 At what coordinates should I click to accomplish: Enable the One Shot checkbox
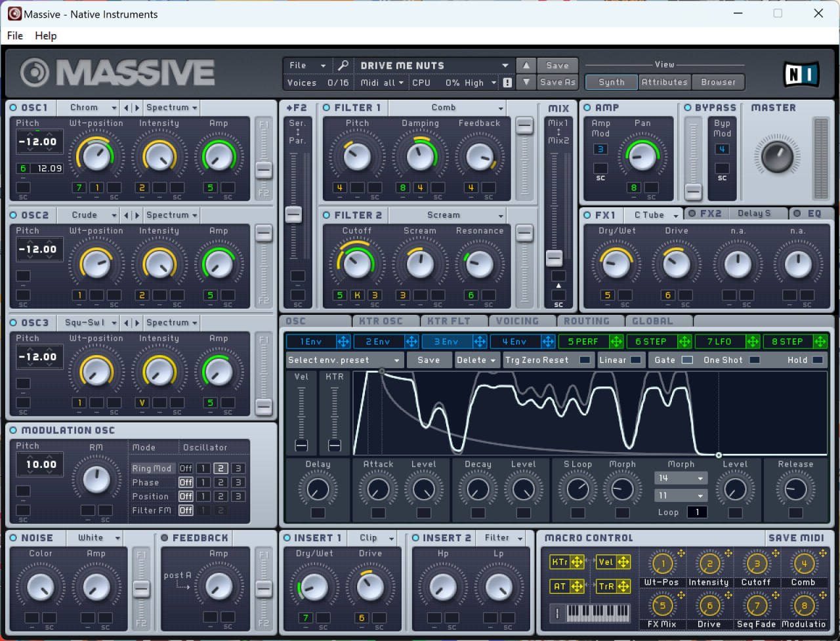point(755,360)
